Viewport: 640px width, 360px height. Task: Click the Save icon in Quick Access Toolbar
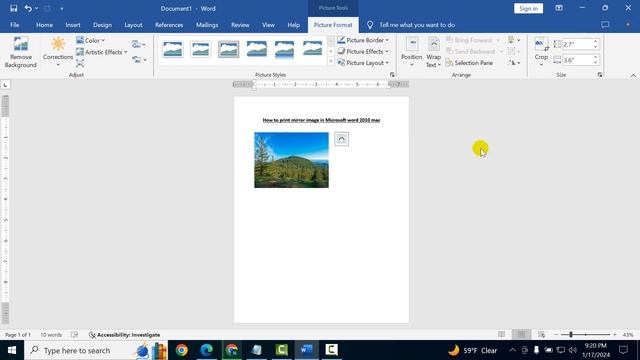coord(13,8)
